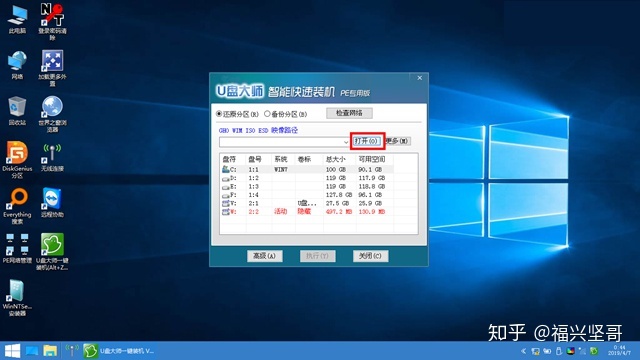Click the 更多(M) button
Screen dimensions: 640x360
[x=398, y=141]
